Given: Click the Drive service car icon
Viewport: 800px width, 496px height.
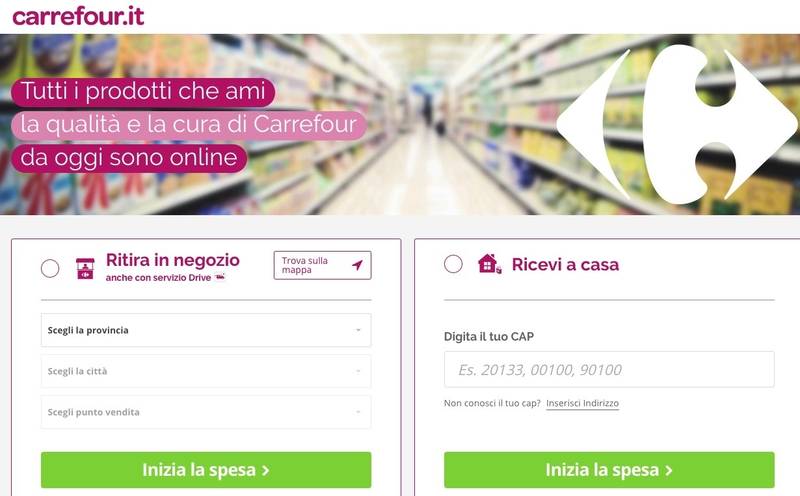Looking at the screenshot, I should coord(220,277).
